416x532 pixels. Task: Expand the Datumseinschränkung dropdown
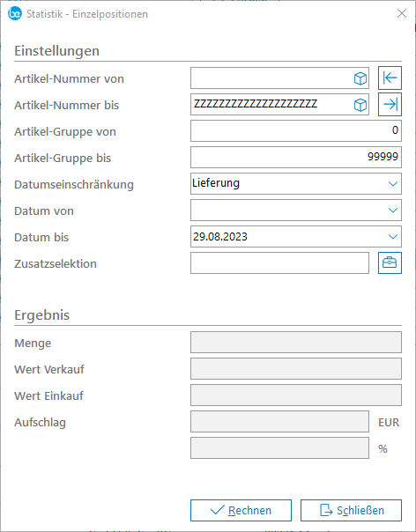point(393,184)
